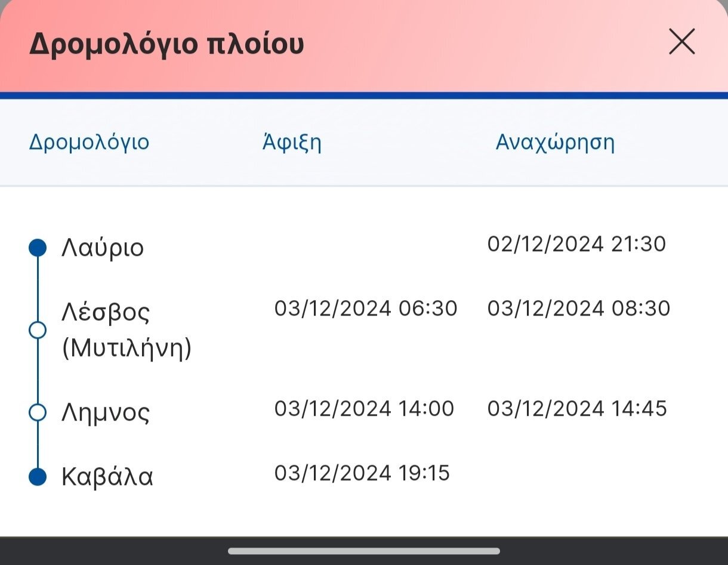The height and width of the screenshot is (565, 728).
Task: Select the Λέσβος (Μυτιλήνη) port name
Action: point(127,330)
